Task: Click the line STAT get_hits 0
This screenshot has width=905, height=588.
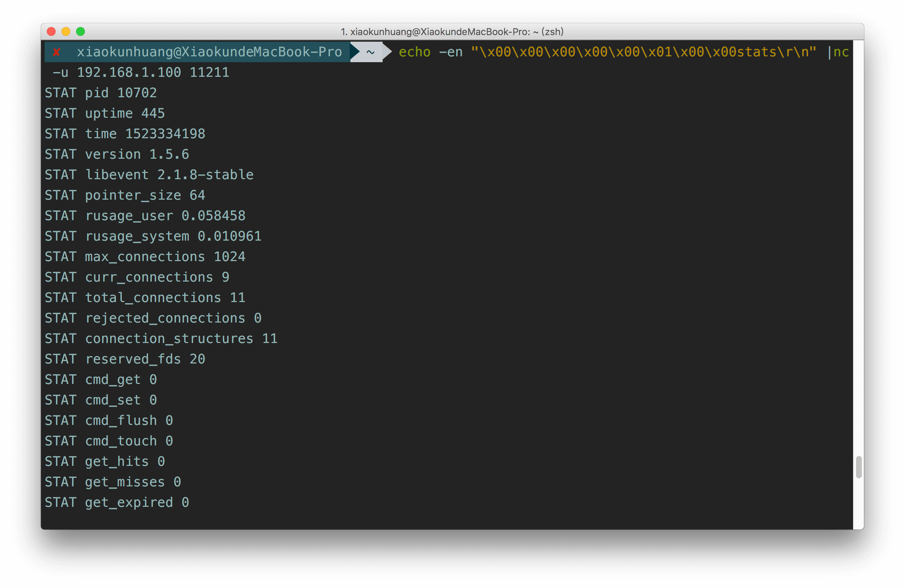Action: click(x=105, y=462)
